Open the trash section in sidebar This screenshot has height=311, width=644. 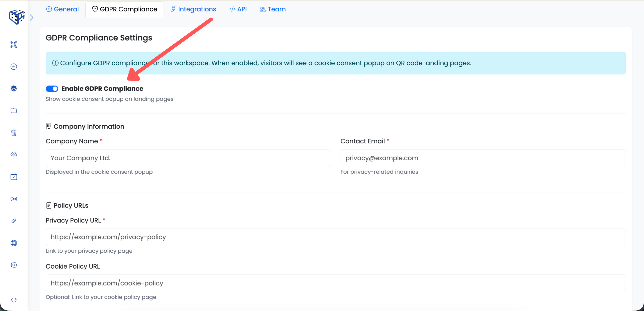point(14,133)
